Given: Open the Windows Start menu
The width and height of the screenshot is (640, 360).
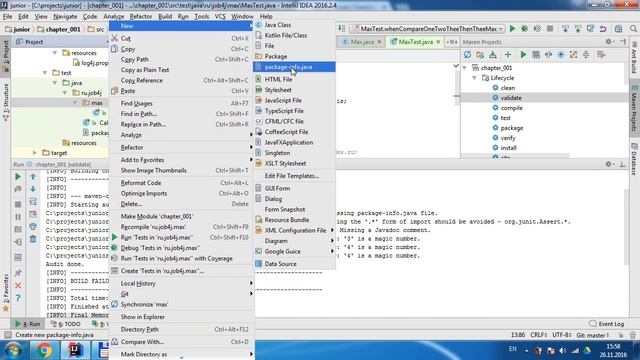Looking at the screenshot, I should tap(14, 350).
